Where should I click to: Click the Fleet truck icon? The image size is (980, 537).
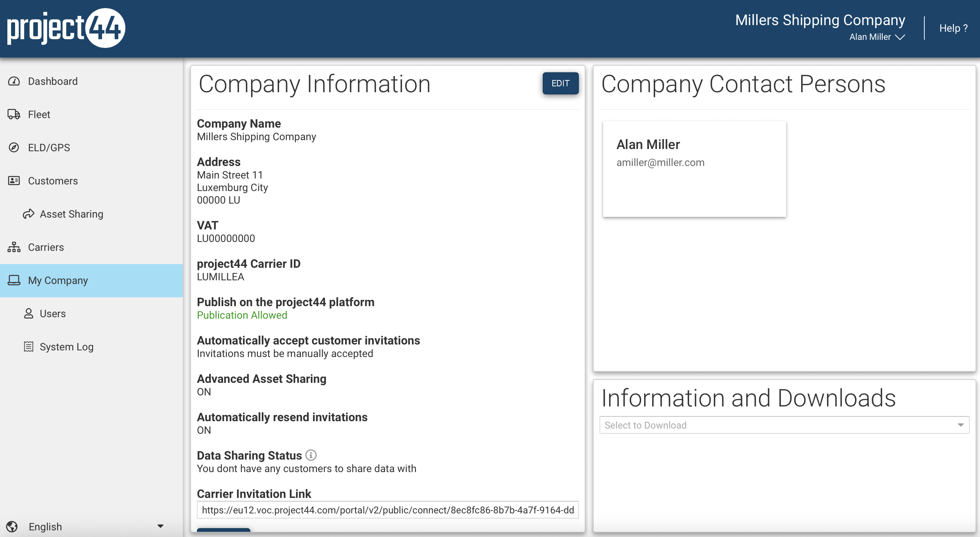tap(14, 114)
